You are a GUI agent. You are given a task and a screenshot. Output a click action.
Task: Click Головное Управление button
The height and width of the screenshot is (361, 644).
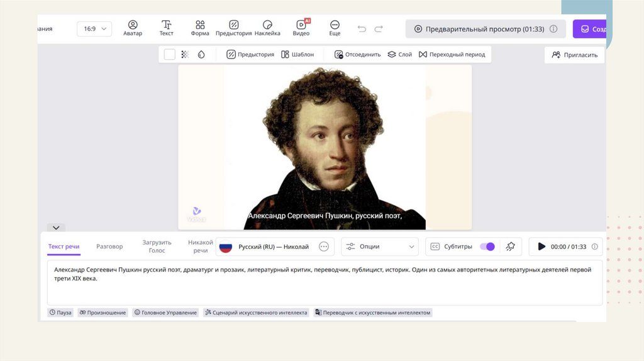[x=165, y=313]
